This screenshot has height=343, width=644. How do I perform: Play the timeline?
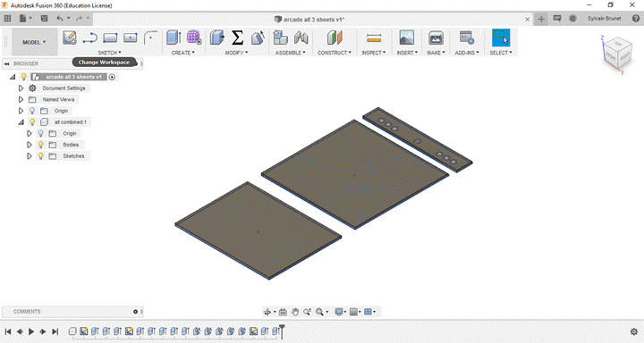coord(31,331)
